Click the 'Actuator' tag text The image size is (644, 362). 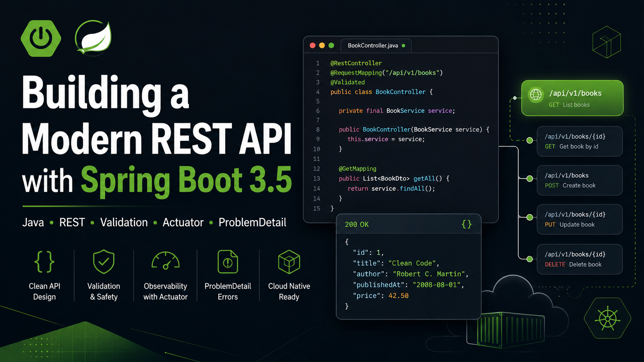tap(183, 222)
